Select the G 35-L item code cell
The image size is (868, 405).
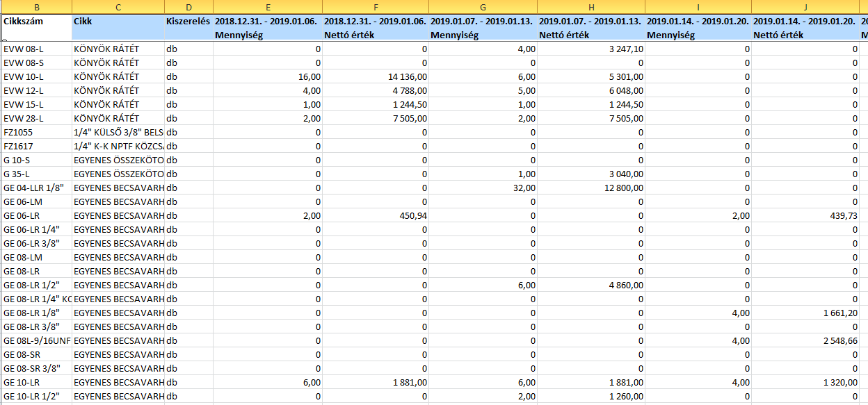36,174
